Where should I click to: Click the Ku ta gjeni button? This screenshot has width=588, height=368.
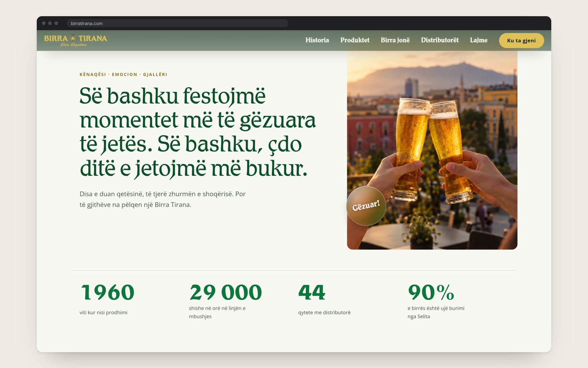[x=521, y=40]
